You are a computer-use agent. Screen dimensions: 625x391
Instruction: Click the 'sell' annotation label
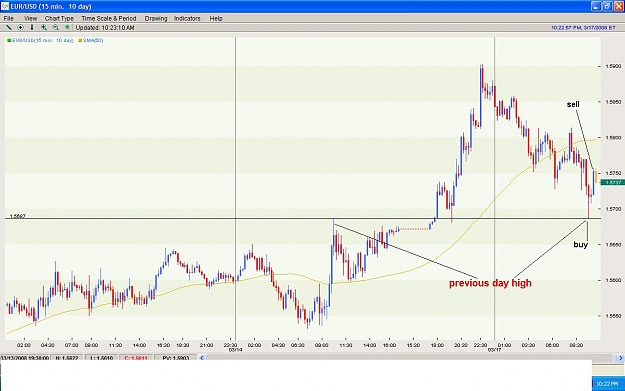click(x=573, y=104)
